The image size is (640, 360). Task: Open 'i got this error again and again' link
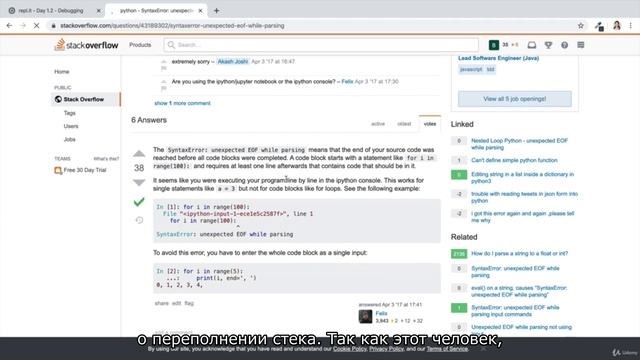(522, 217)
